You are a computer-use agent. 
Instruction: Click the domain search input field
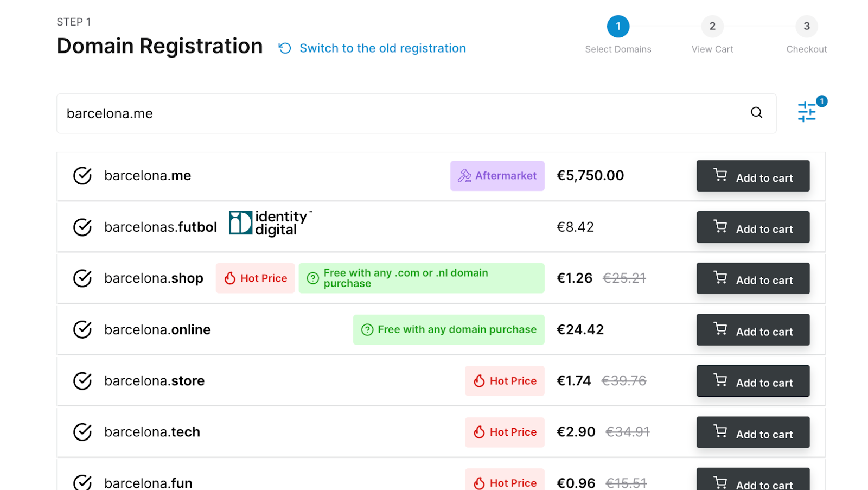[x=401, y=113]
